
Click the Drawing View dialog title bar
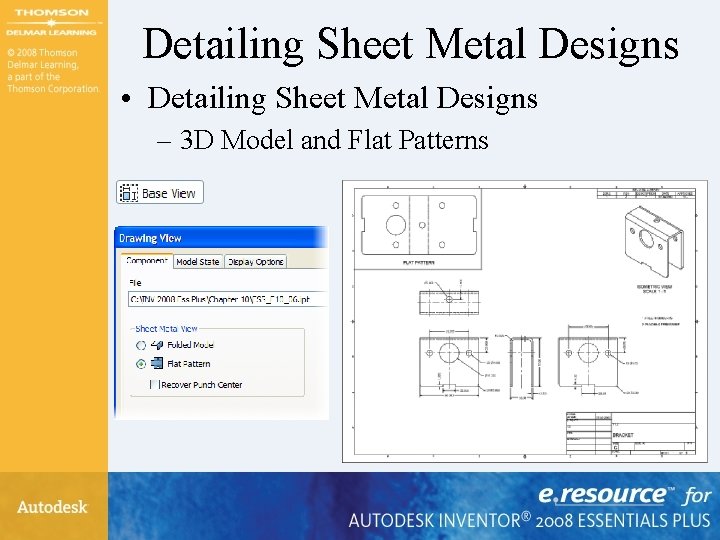coord(221,238)
